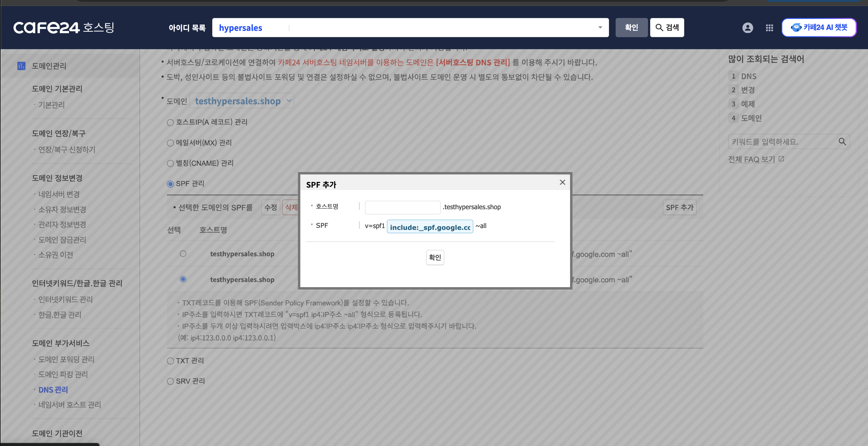Screen dimensions: 868x446
Task: Select the TXT 관리 radio option
Action: (171, 361)
